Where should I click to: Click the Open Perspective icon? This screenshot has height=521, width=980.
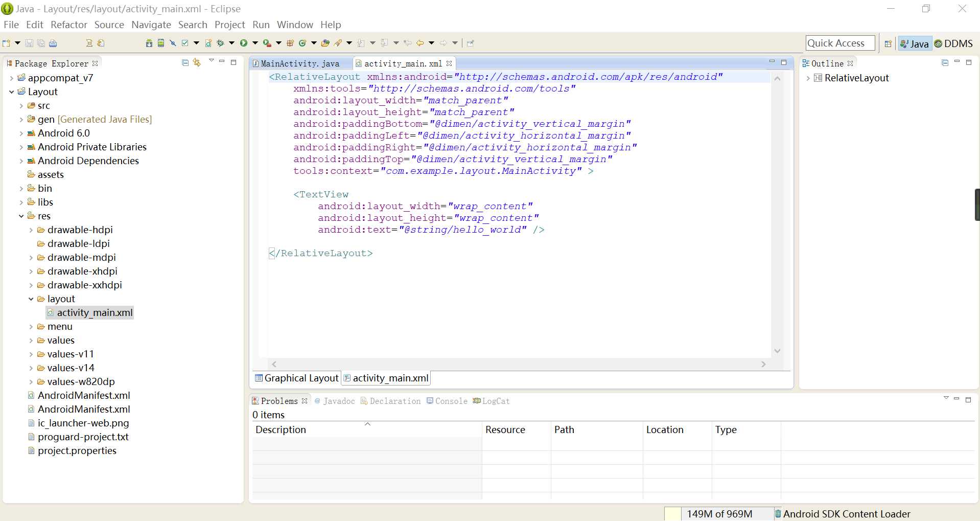(888, 43)
